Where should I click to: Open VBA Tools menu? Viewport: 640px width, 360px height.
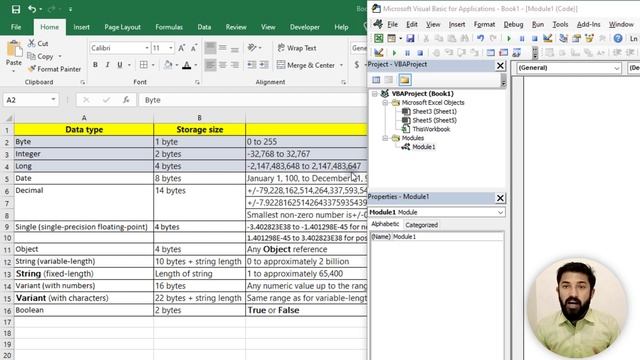560,24
